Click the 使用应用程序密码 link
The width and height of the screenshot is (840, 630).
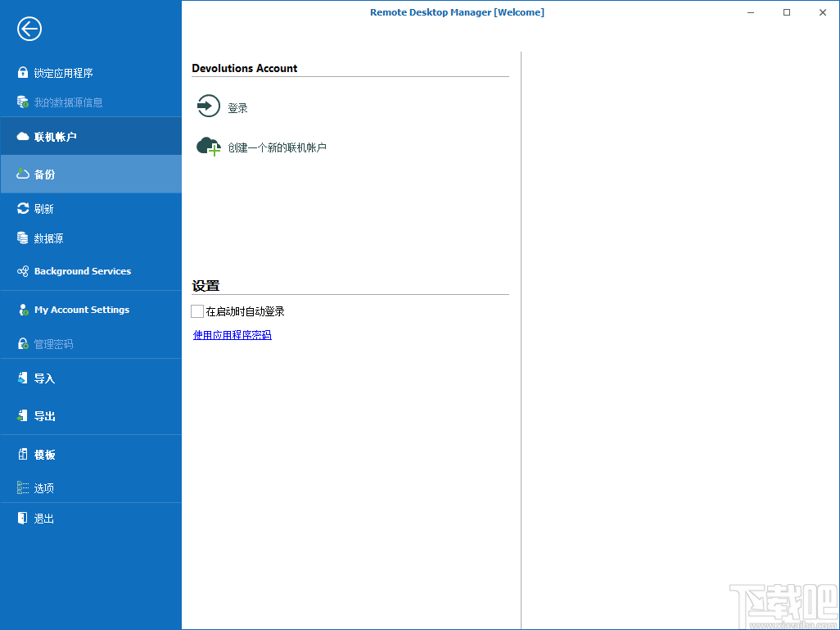[232, 334]
